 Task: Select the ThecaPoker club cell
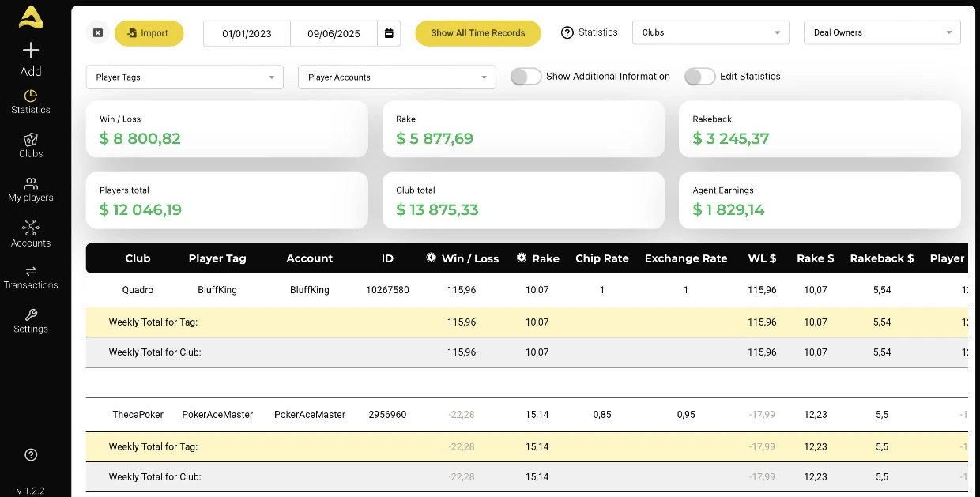click(138, 415)
